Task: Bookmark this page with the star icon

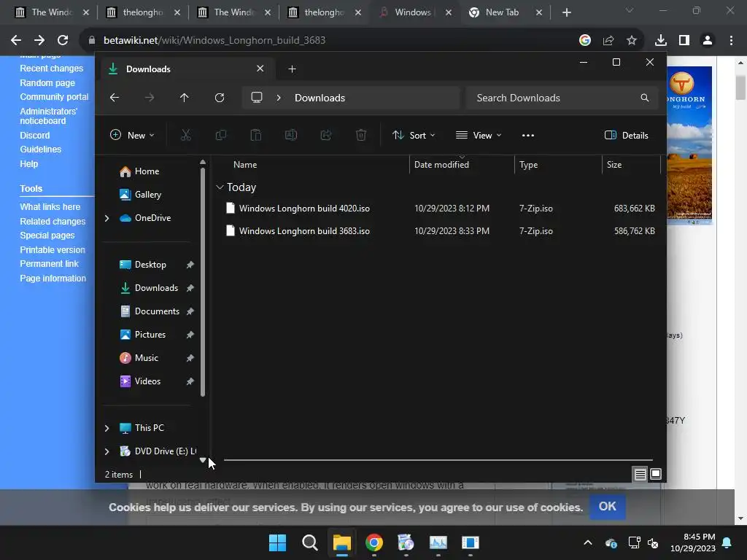Action: (x=631, y=41)
